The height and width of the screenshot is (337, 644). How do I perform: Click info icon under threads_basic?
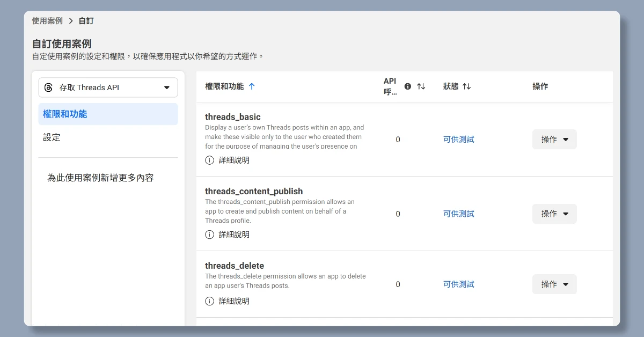point(209,160)
